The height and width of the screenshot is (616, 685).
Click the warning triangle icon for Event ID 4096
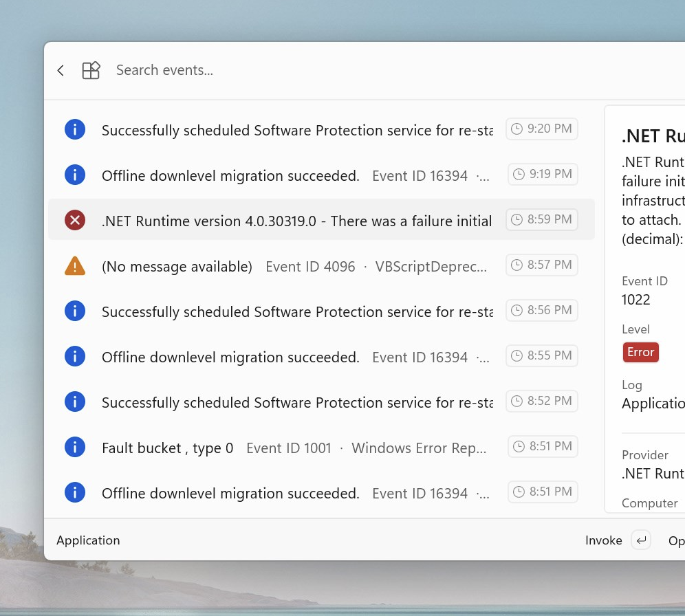coord(75,265)
